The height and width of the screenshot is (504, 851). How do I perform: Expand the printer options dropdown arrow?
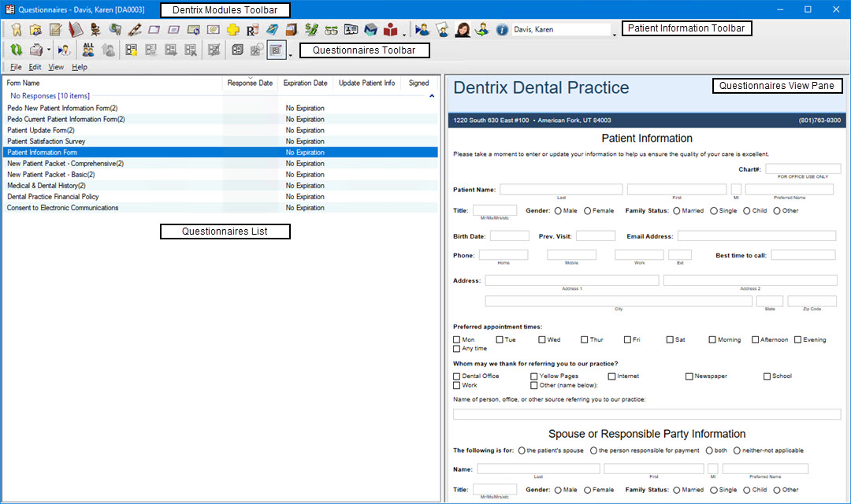[x=49, y=50]
